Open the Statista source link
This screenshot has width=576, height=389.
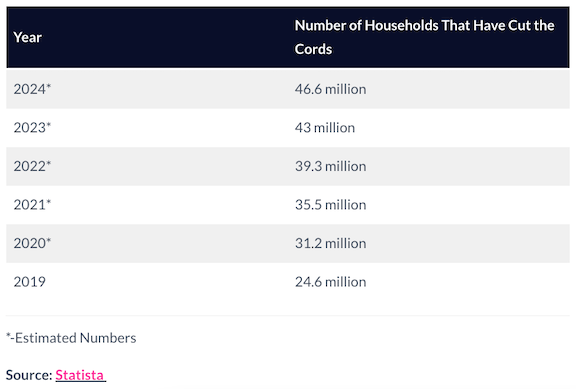point(80,375)
